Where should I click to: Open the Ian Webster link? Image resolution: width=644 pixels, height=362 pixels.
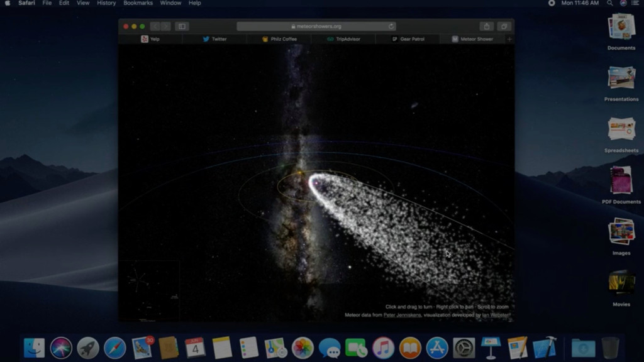tap(496, 315)
